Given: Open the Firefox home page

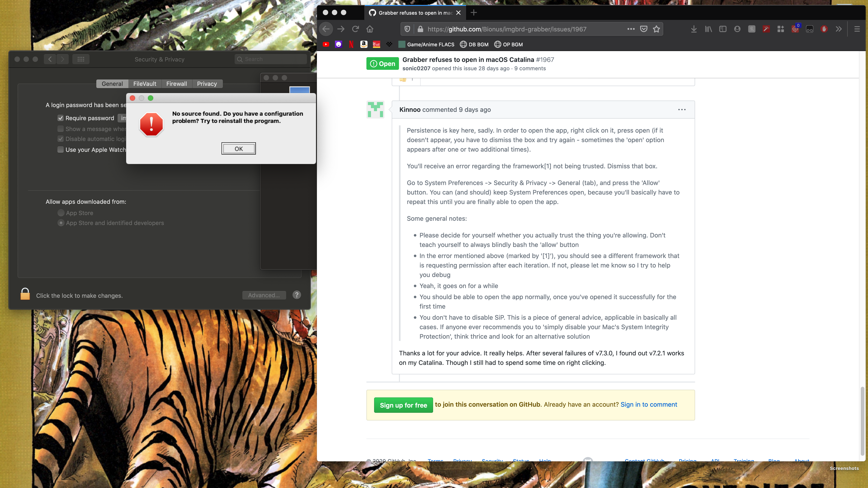Looking at the screenshot, I should [x=370, y=29].
